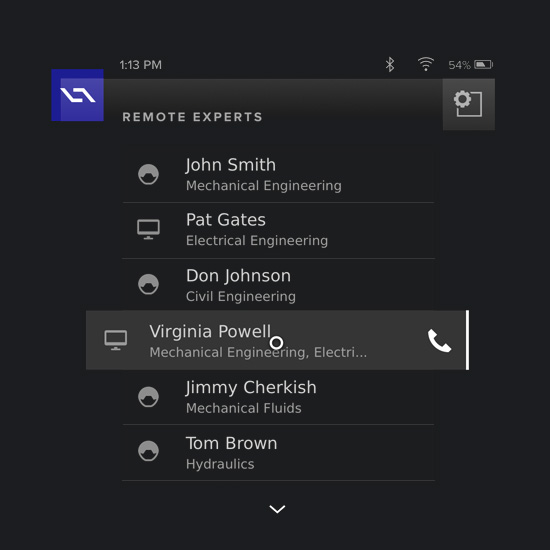550x550 pixels.
Task: Click John Smith's headset device icon
Action: pos(148,174)
